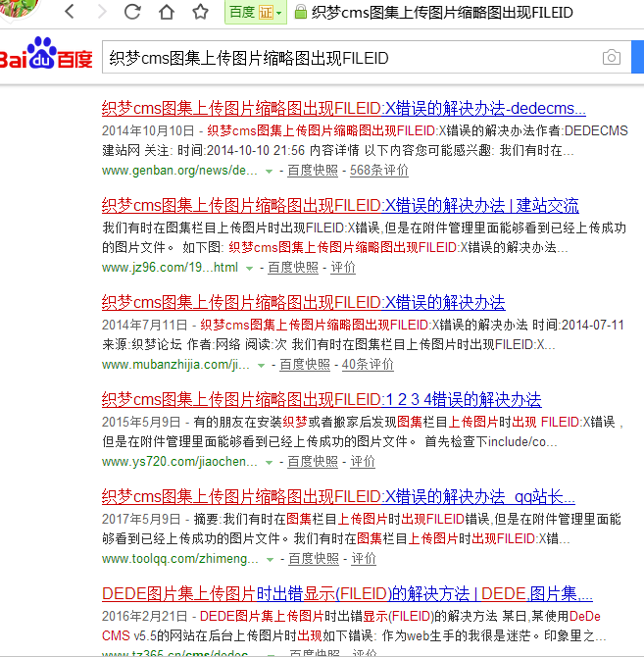Viewport: 644px width, 657px height.
Task: Open the result titled ...解决办法_qq站长...
Action: pos(338,497)
